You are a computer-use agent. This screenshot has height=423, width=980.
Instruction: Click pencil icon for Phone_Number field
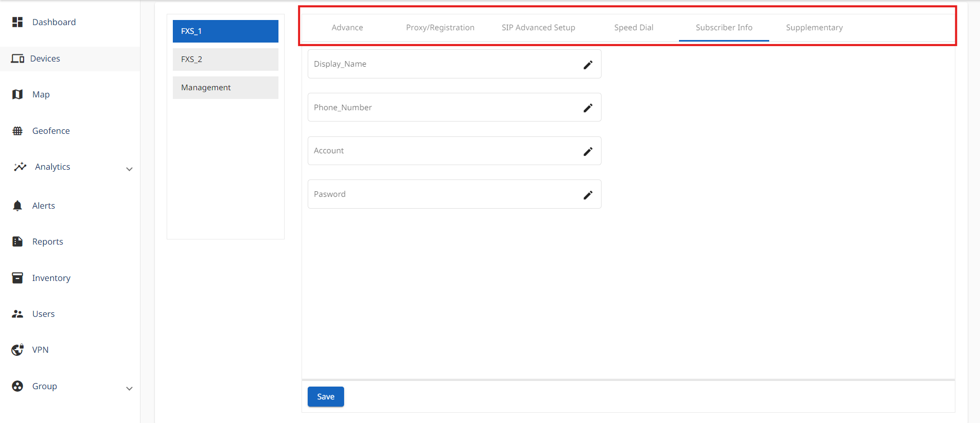pos(588,108)
